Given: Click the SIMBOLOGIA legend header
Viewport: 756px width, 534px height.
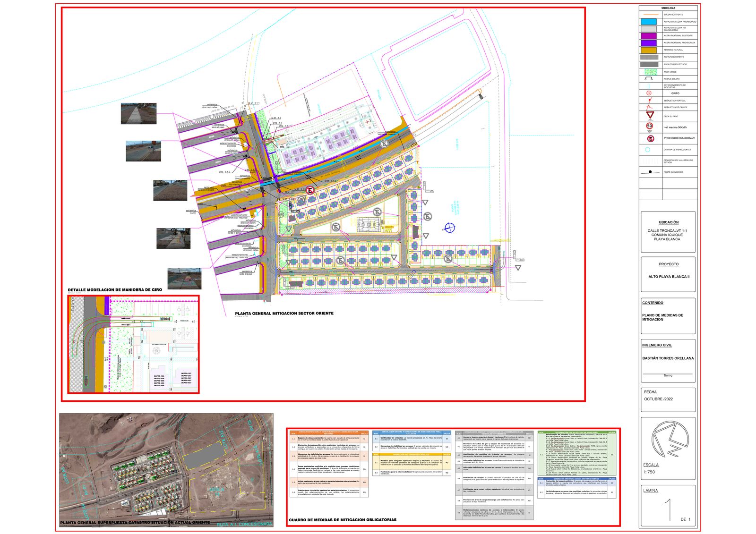Looking at the screenshot, I should tap(668, 8).
